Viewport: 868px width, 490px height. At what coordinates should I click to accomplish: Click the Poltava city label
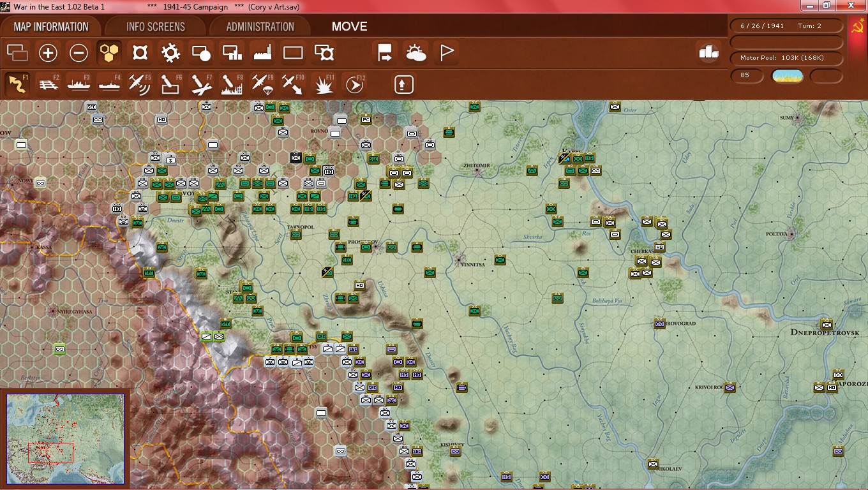click(777, 234)
